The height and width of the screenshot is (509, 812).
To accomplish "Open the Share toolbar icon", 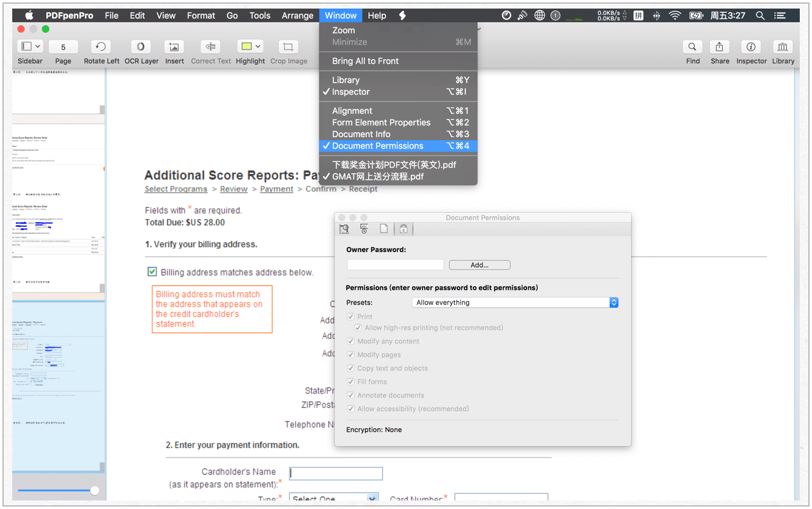I will coord(720,47).
